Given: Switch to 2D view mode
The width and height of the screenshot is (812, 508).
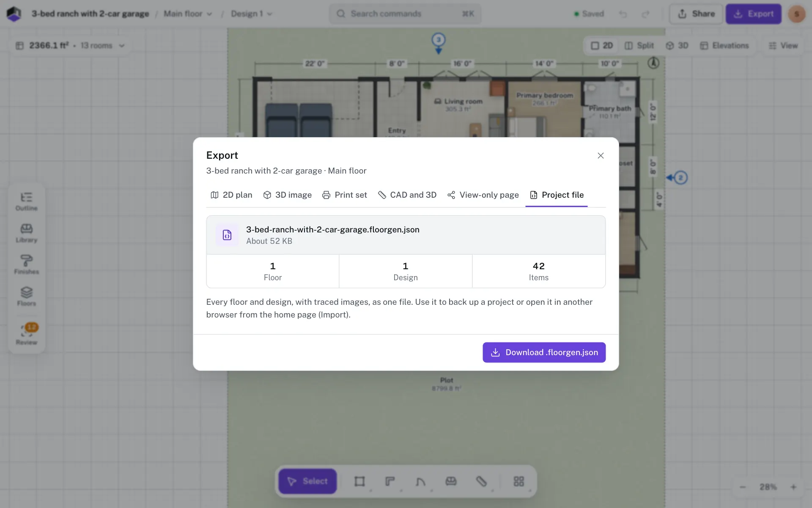Looking at the screenshot, I should [x=602, y=45].
